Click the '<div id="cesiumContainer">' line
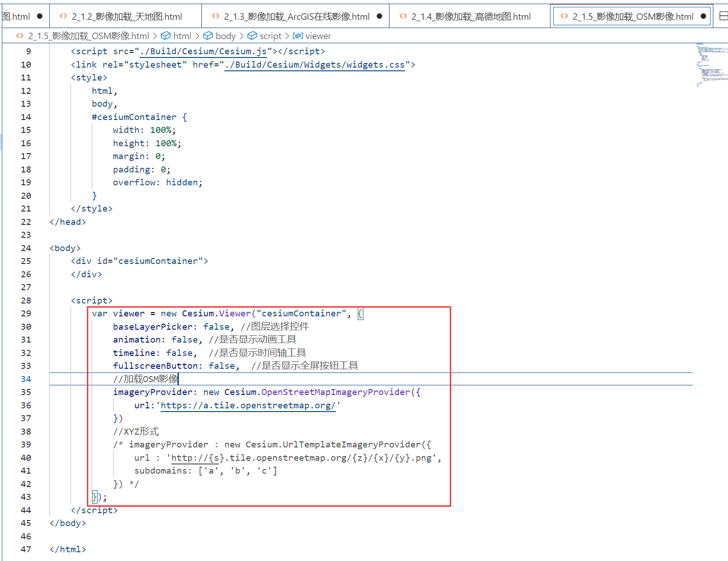This screenshot has width=728, height=561. pyautogui.click(x=139, y=261)
